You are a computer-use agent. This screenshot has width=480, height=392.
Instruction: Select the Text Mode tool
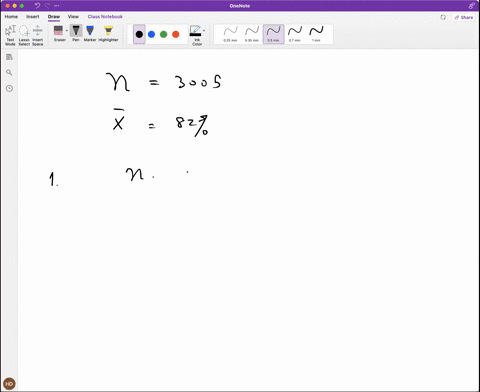pyautogui.click(x=10, y=35)
